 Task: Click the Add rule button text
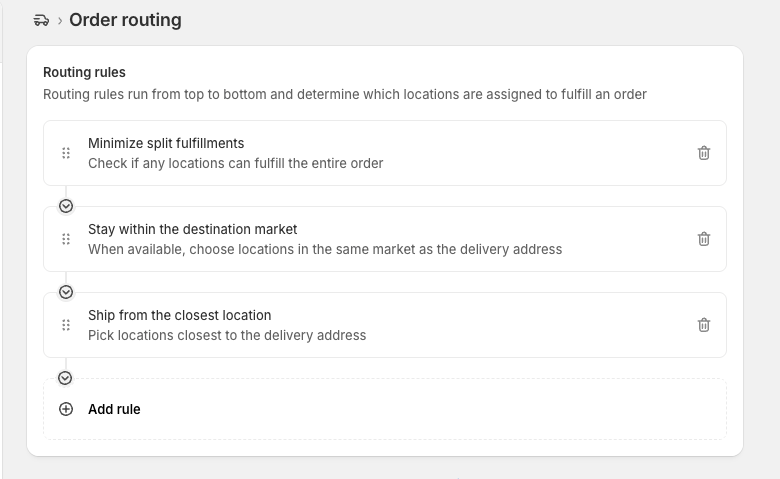click(x=114, y=409)
